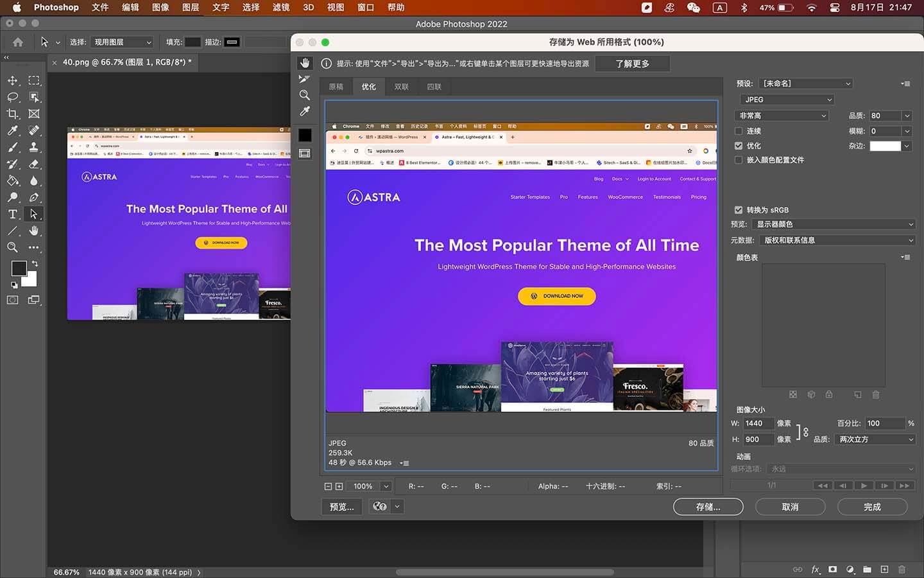Click the 杂边 matte color swatch

click(885, 146)
